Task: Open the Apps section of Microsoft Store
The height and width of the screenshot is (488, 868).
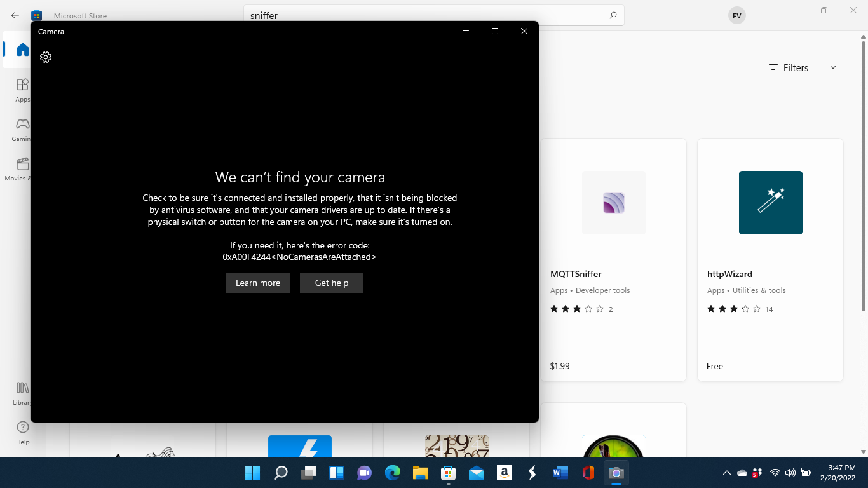Action: coord(22,89)
